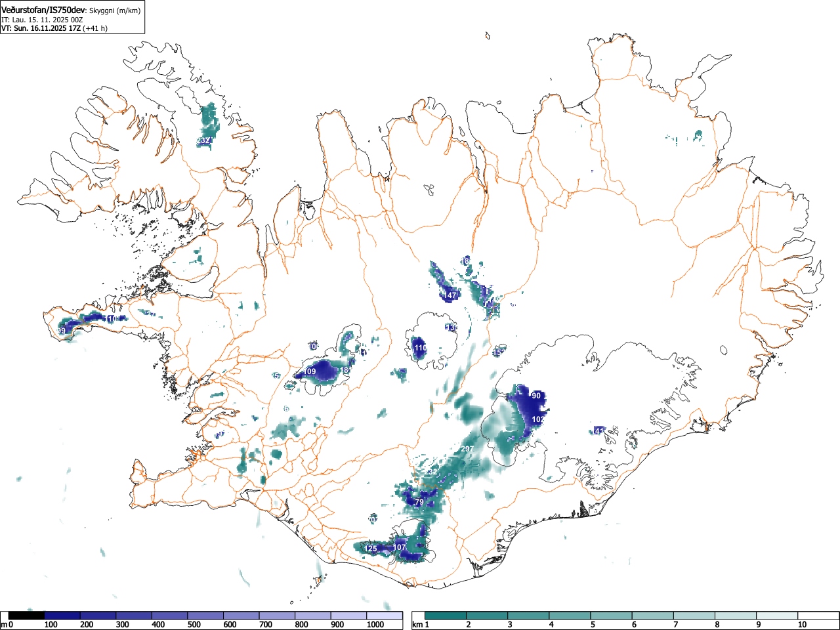Click the 5–6 km teal legend swatch

pos(611,616)
